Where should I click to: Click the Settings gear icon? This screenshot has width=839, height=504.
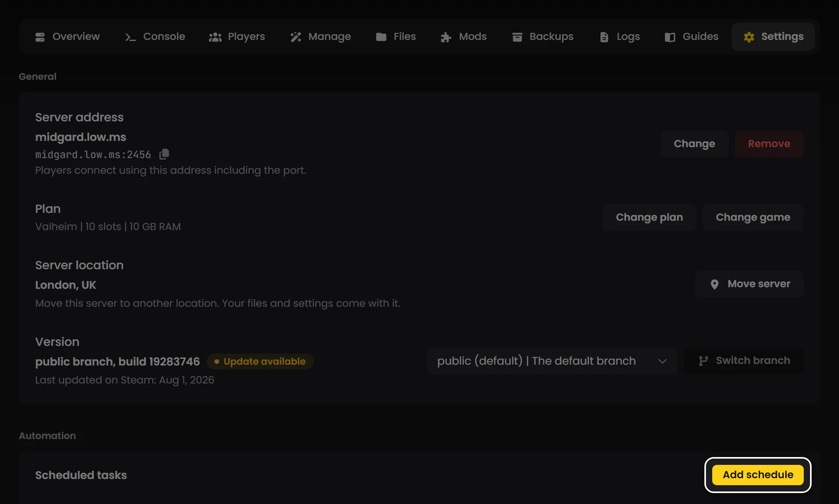tap(749, 37)
